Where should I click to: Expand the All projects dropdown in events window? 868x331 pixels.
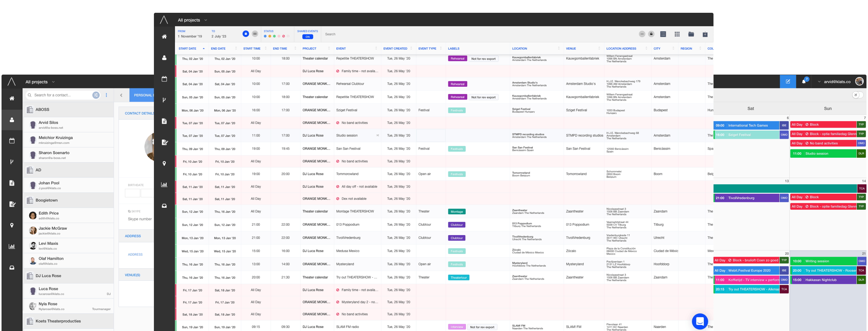[192, 20]
